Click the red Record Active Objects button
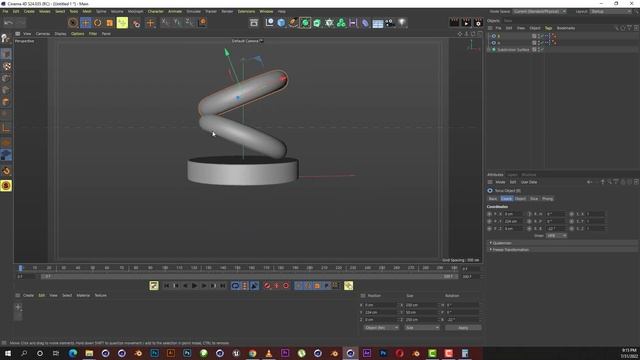The width and height of the screenshot is (640, 360). point(267,286)
